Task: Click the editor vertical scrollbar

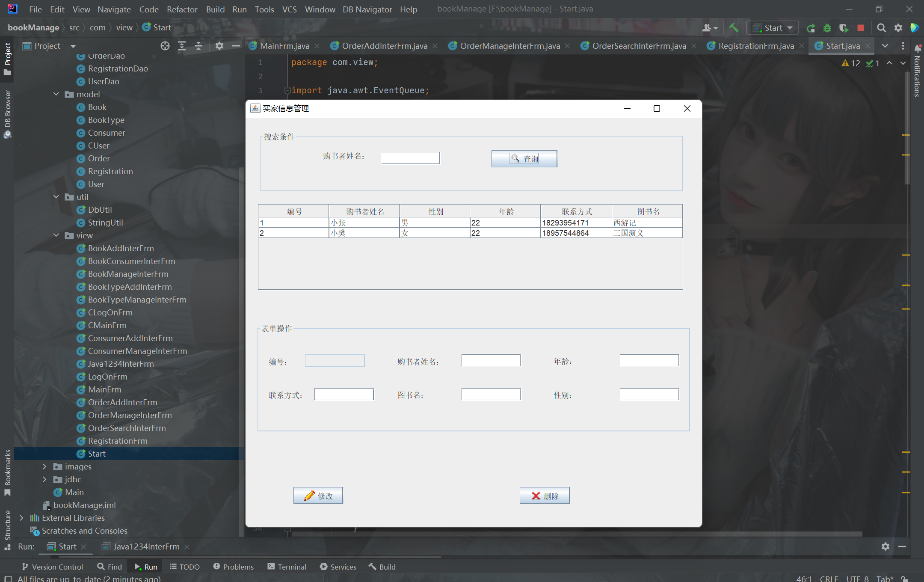Action: (907, 128)
